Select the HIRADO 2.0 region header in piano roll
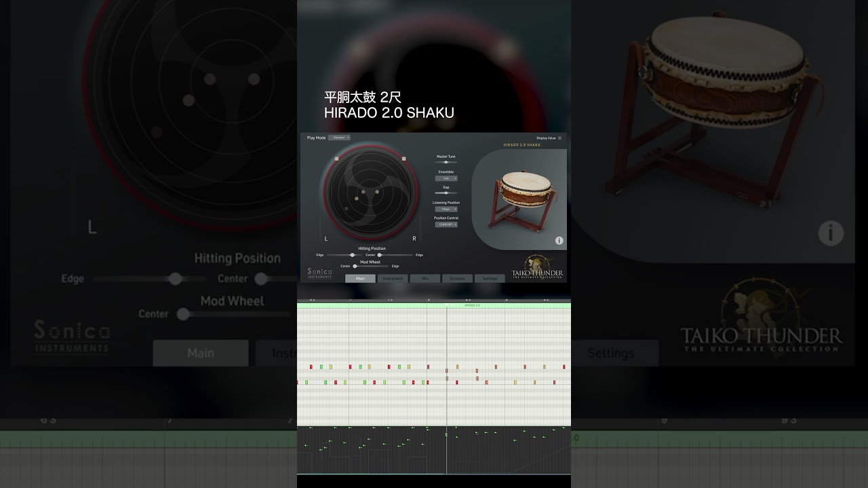 point(434,306)
